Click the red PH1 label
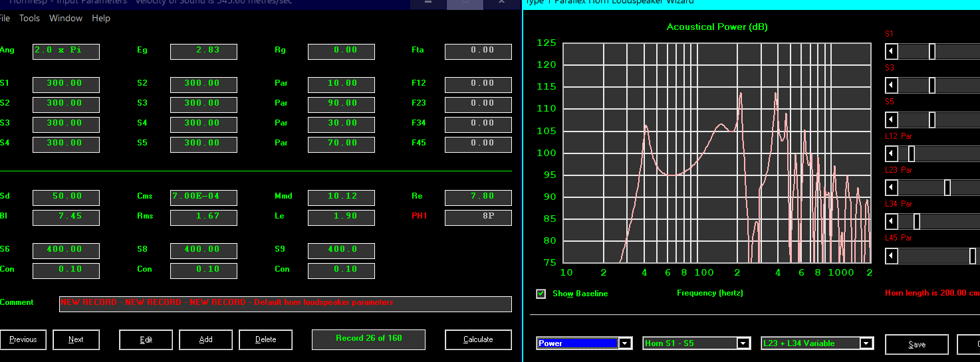Viewport: 980px width, 362px height. click(420, 216)
